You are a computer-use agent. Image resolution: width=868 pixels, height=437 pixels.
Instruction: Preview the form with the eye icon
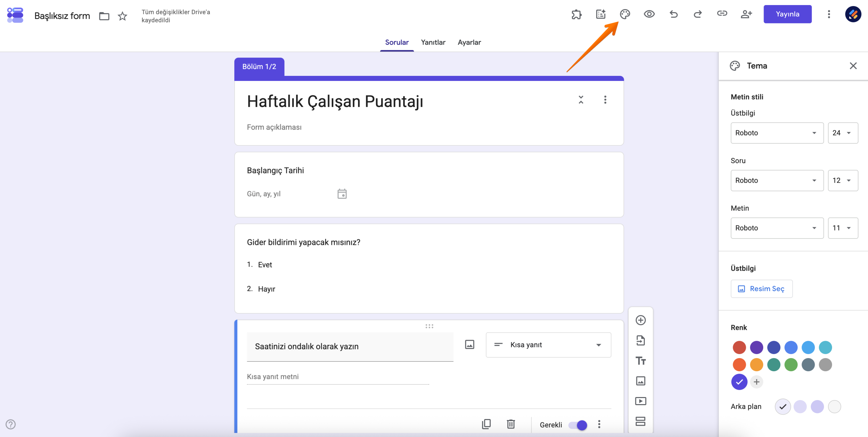[x=649, y=14]
